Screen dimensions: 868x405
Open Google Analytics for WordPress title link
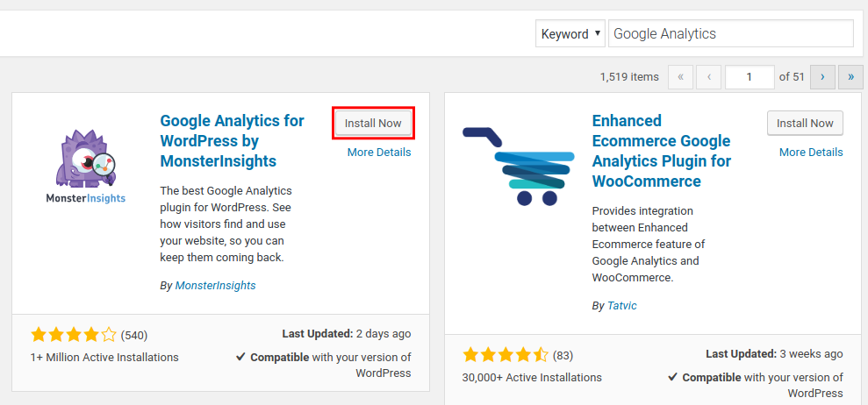(x=232, y=141)
